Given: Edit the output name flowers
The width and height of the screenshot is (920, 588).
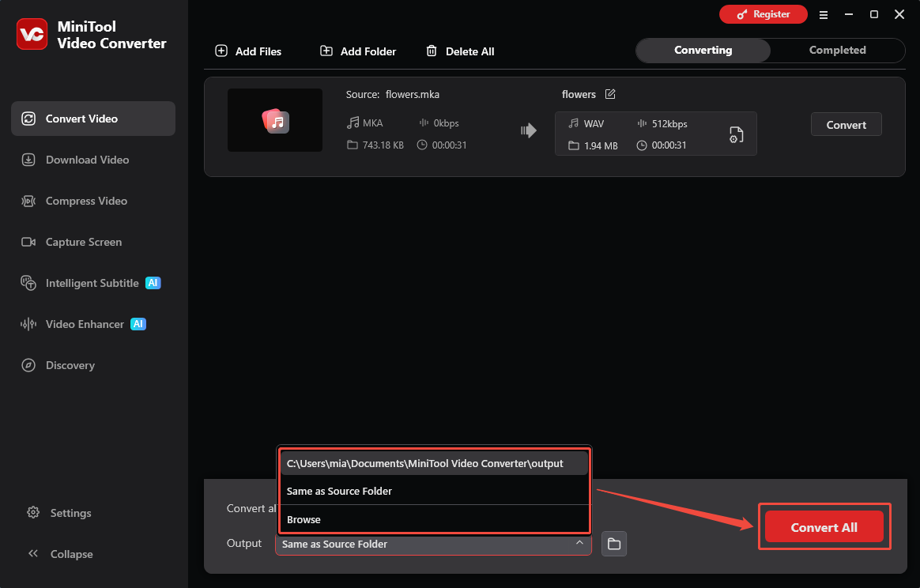Looking at the screenshot, I should [x=610, y=94].
